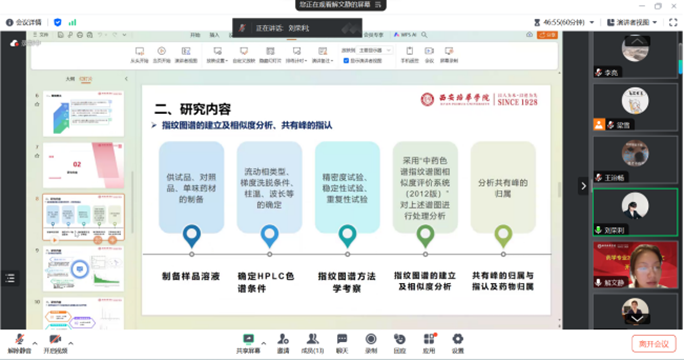The width and height of the screenshot is (684, 360).
Task: Start screen sharing with 共享屏幕
Action: [x=248, y=343]
